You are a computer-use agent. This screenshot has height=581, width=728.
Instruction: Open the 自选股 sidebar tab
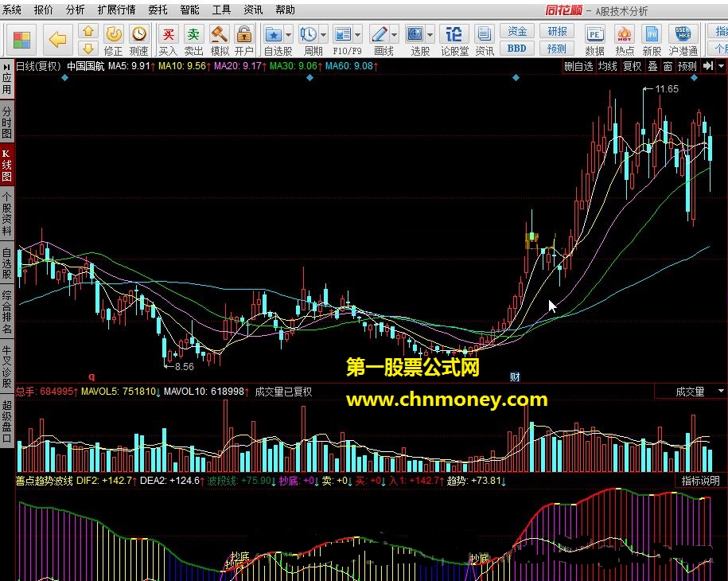click(x=6, y=263)
